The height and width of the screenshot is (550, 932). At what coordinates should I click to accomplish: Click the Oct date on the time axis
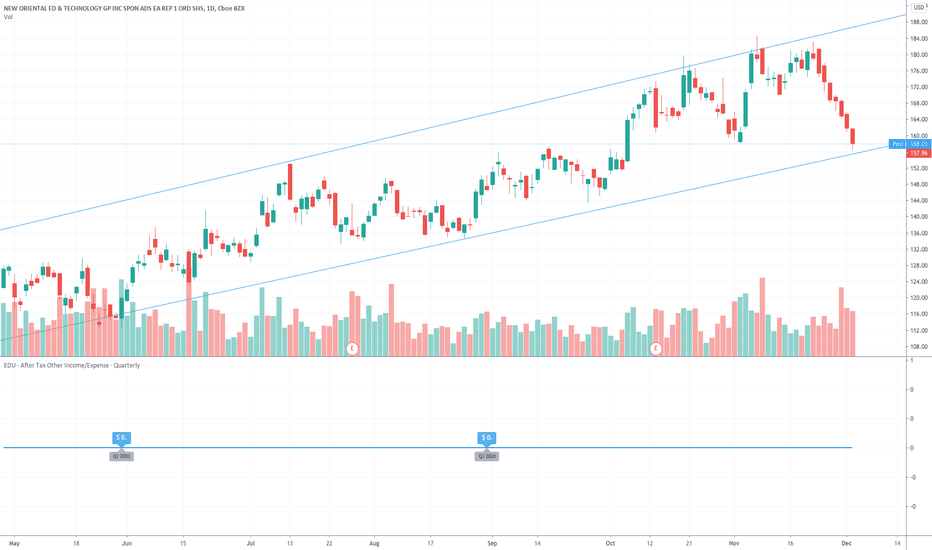[x=610, y=543]
